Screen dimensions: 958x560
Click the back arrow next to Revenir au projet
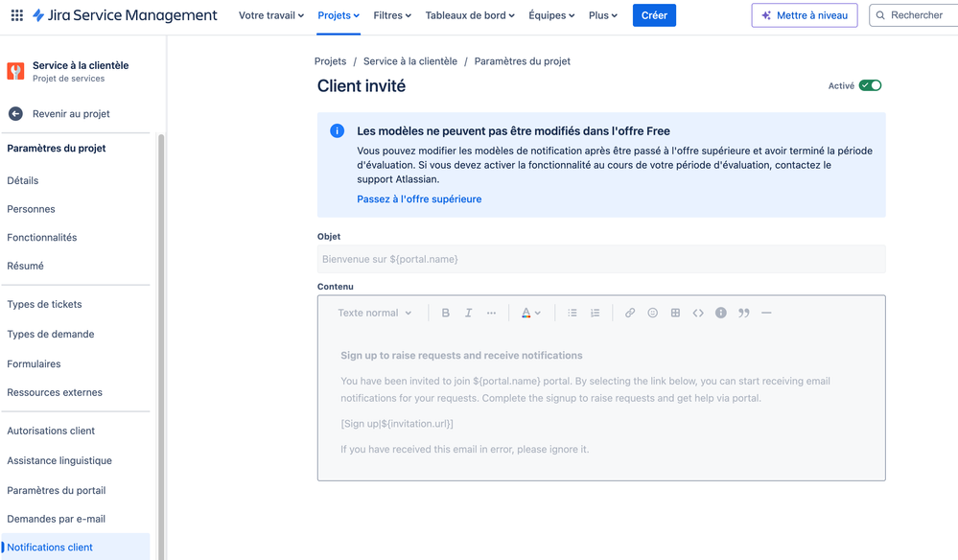click(x=15, y=113)
